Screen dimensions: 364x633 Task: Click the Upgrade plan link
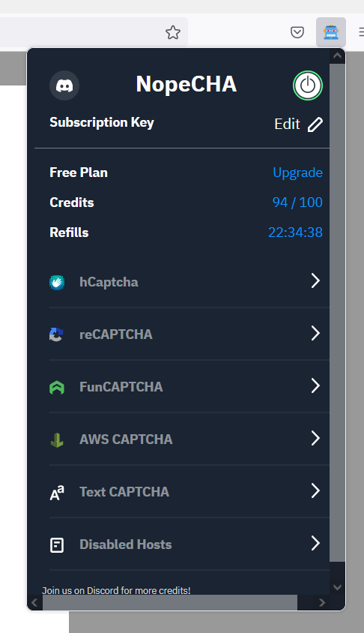pos(297,172)
